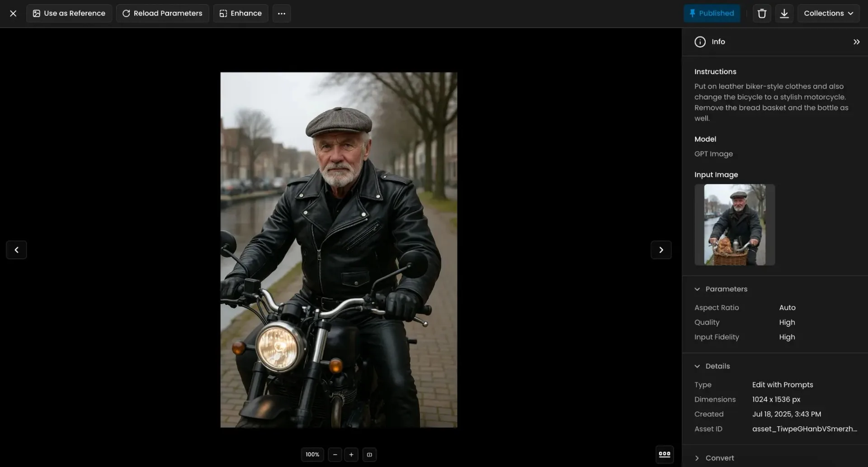Close the image viewer with the X

13,13
